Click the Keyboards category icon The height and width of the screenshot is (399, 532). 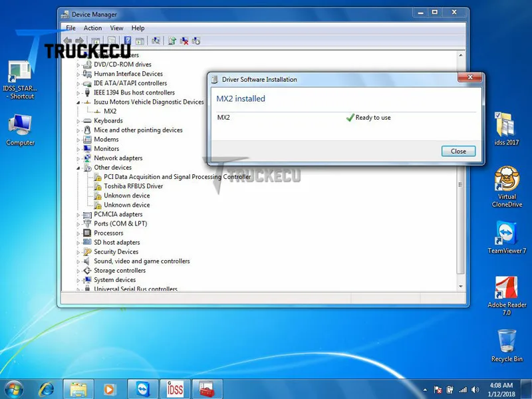tap(87, 121)
